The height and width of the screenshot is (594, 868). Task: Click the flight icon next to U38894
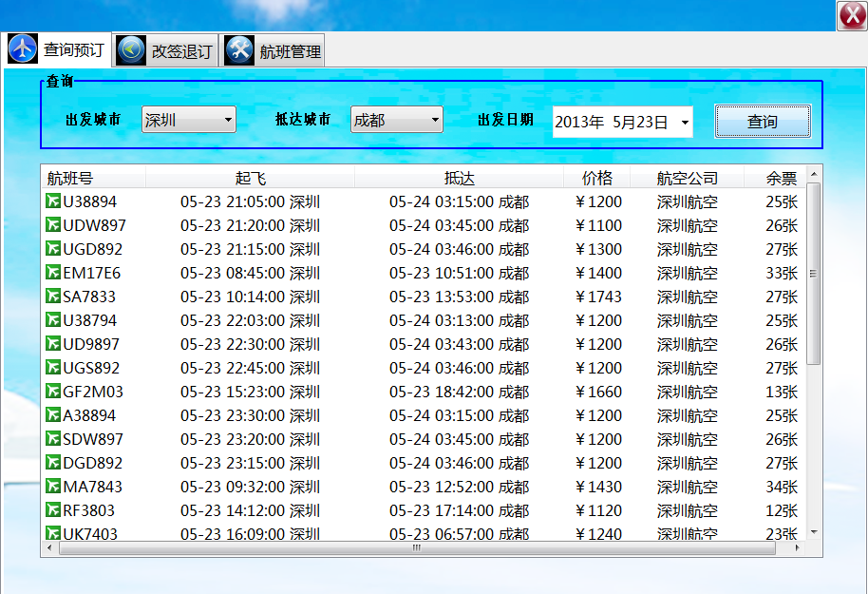click(x=53, y=201)
